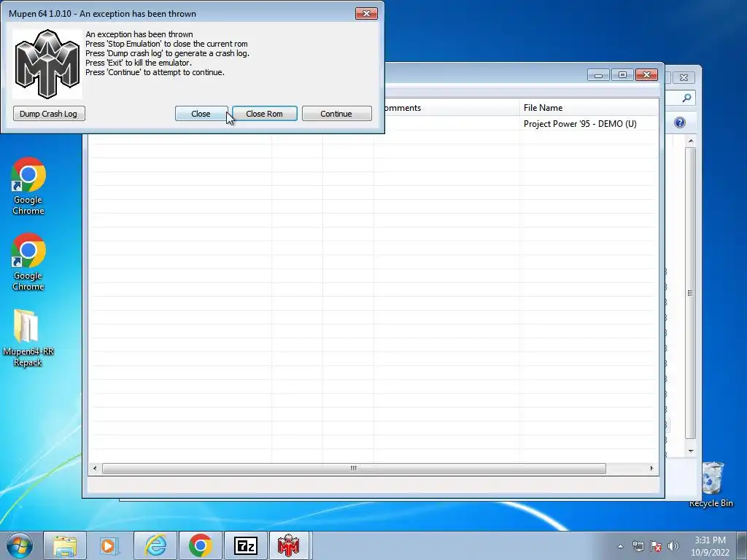Show hidden system tray icons

tap(620, 546)
